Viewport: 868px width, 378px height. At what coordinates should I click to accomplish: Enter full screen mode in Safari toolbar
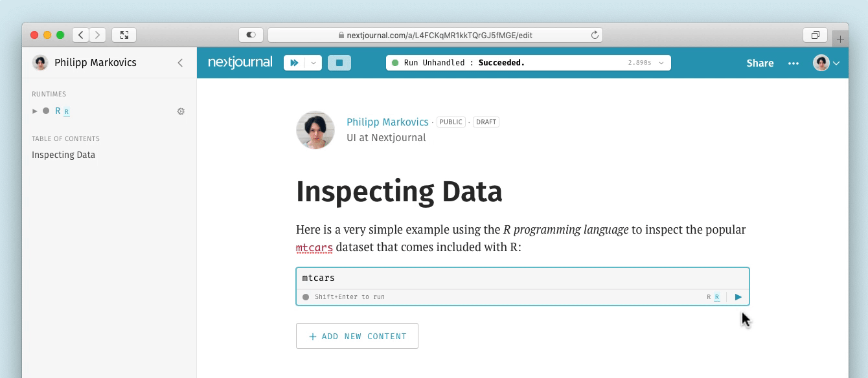[x=124, y=35]
